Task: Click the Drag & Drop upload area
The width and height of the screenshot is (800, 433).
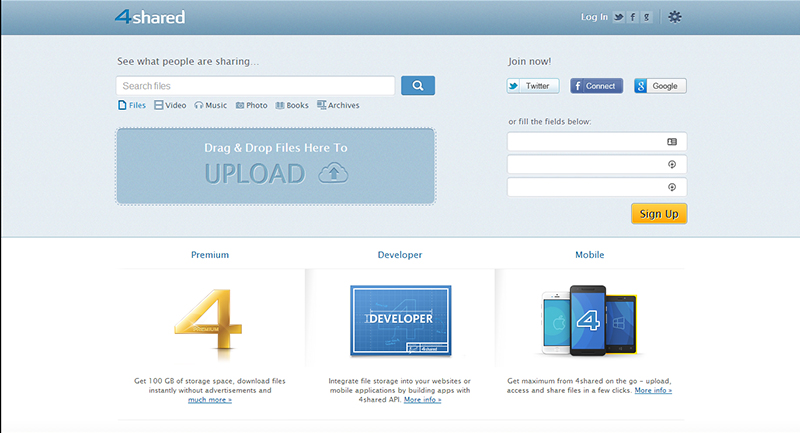Action: 276,166
